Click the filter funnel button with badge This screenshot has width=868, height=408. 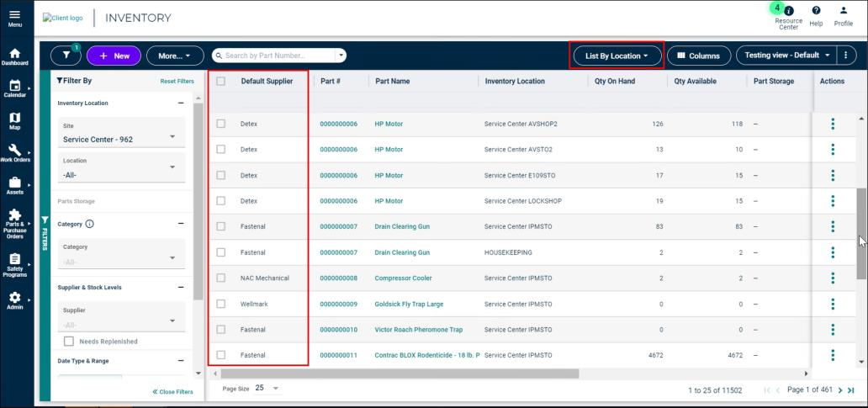coord(66,56)
